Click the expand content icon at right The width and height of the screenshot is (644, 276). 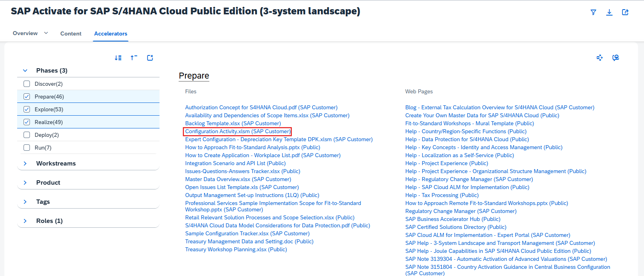[600, 58]
